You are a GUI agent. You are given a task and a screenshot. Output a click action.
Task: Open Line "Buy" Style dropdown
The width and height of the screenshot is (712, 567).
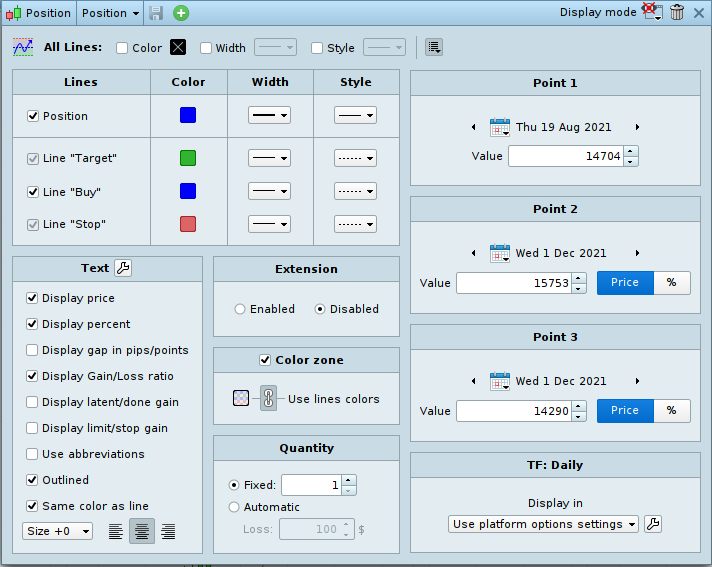(x=356, y=191)
